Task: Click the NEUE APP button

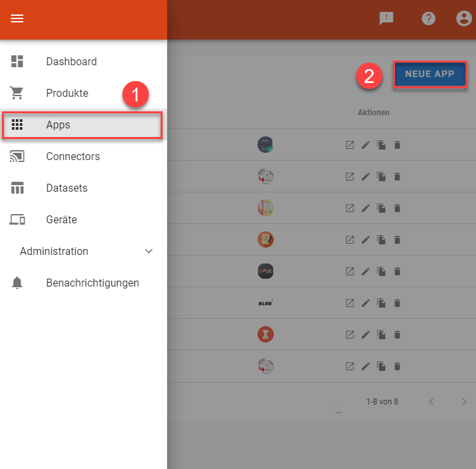Action: click(x=429, y=74)
